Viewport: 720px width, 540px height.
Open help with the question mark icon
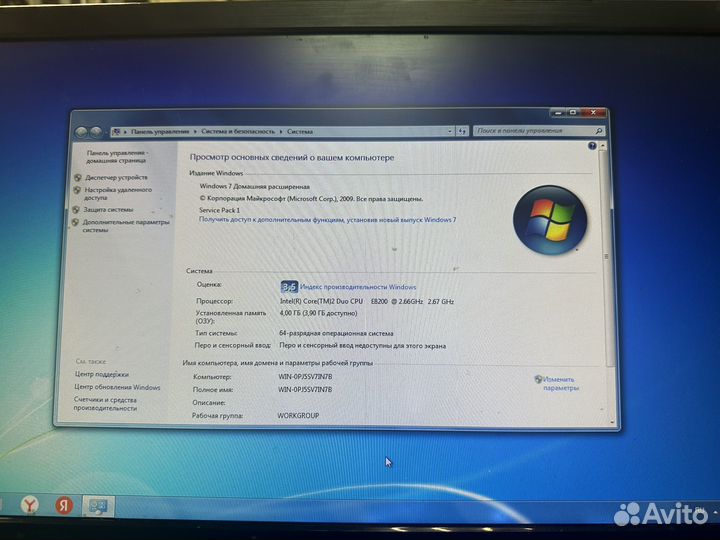click(x=592, y=146)
